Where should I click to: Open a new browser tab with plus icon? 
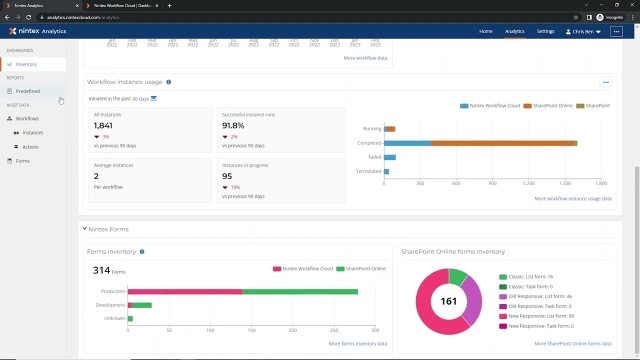[x=169, y=6]
